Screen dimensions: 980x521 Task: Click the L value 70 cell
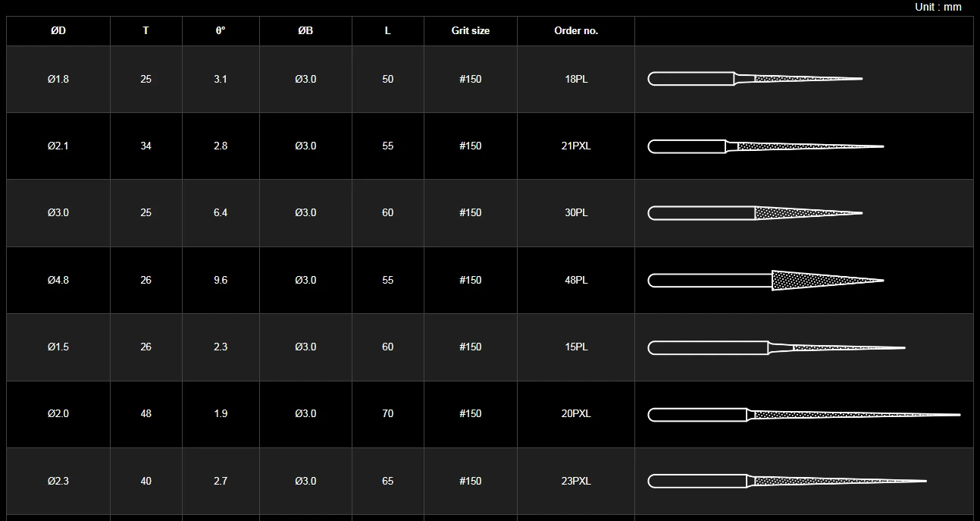(388, 413)
